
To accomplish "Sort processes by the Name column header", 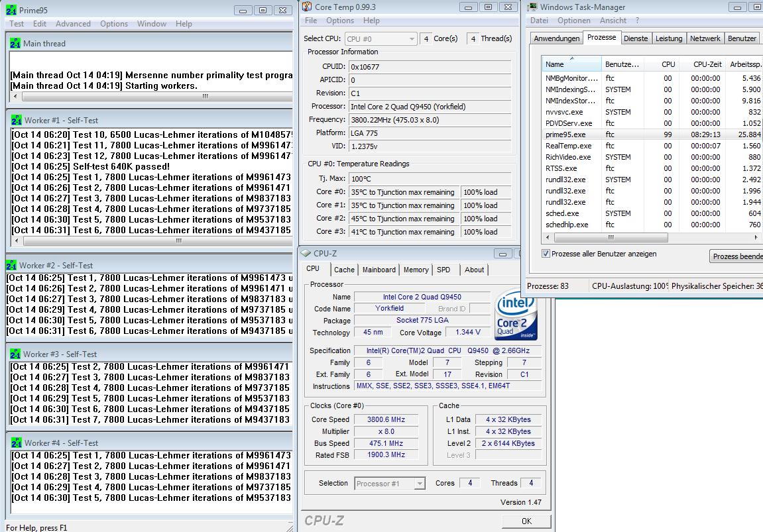I will pyautogui.click(x=572, y=64).
